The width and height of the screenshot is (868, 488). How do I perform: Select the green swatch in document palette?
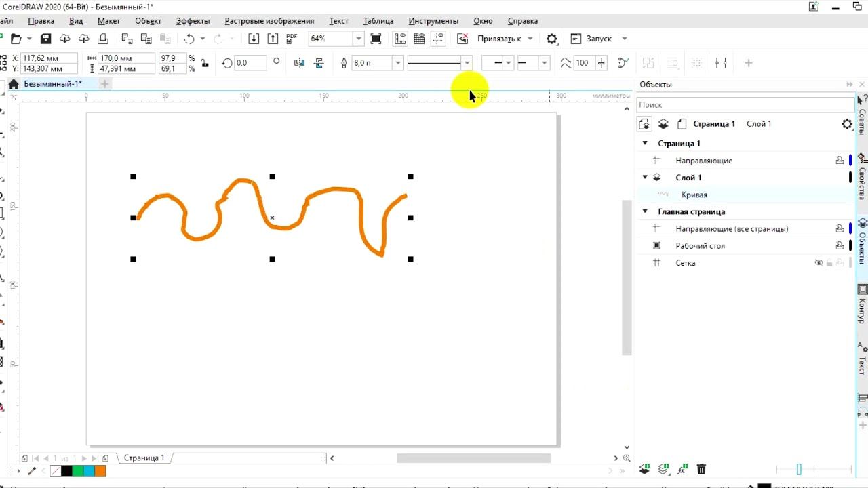point(77,471)
